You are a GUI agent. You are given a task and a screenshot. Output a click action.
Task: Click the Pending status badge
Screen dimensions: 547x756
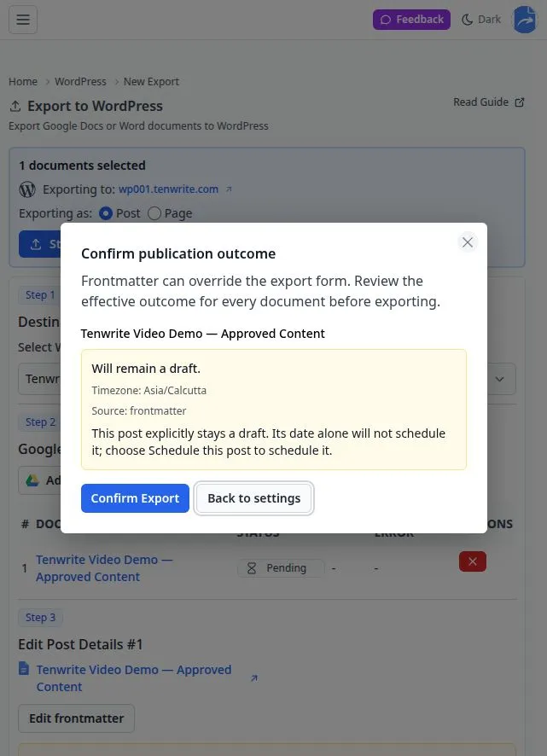pyautogui.click(x=281, y=568)
